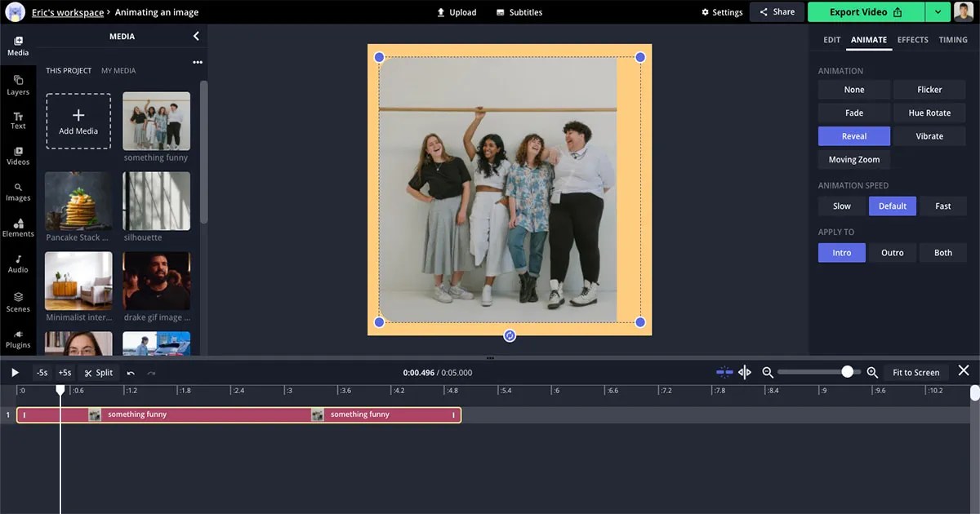Set animation speed to Fast

click(x=943, y=206)
